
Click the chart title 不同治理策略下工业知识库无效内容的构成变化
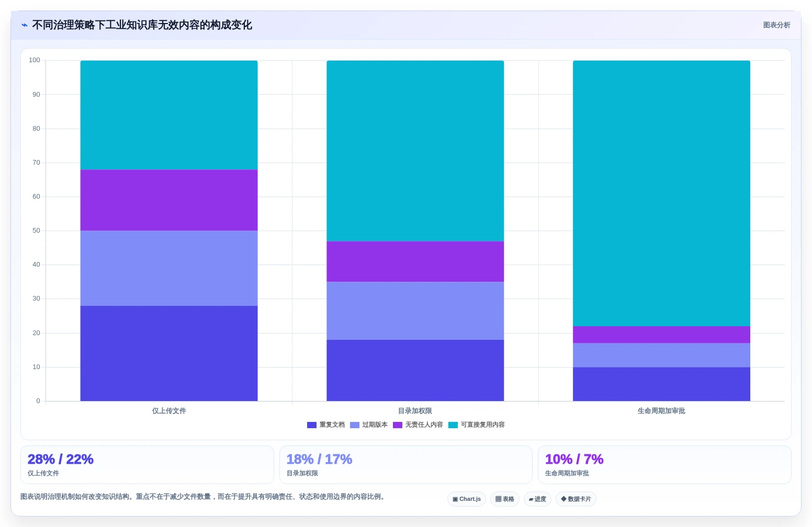(142, 25)
